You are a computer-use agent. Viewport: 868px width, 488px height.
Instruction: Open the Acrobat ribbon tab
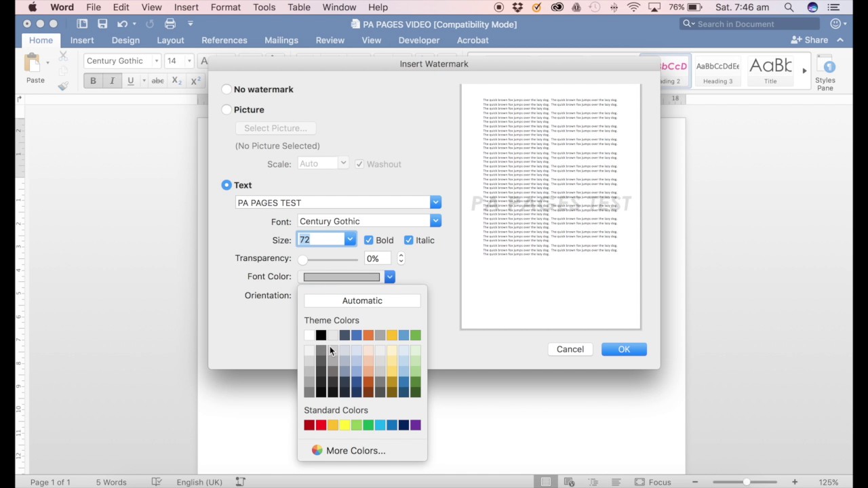[x=473, y=40]
